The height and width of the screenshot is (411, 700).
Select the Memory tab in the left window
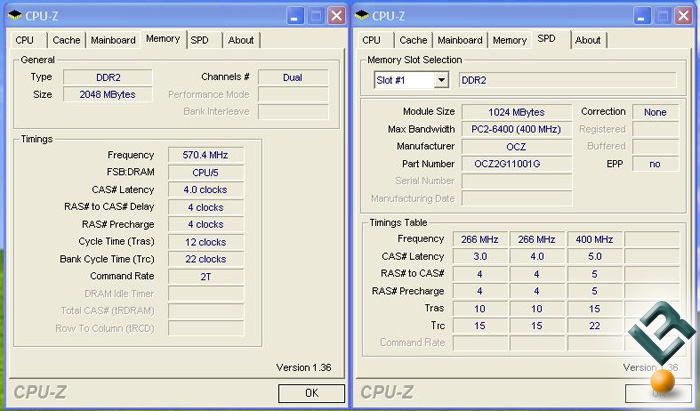tap(163, 39)
